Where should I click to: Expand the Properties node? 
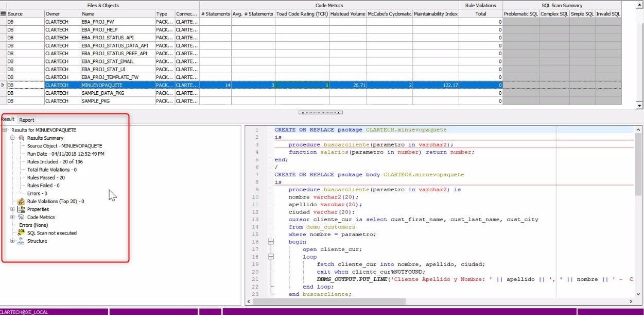click(13, 209)
